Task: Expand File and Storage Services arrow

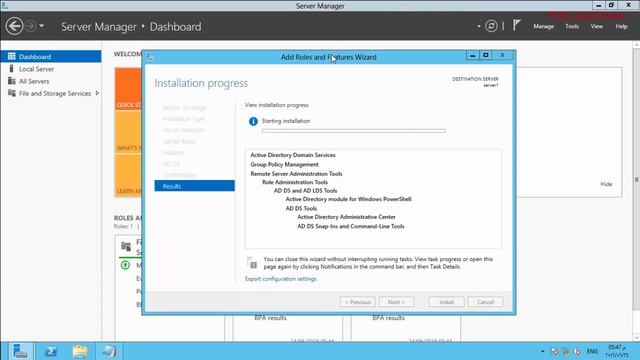Action: (97, 93)
